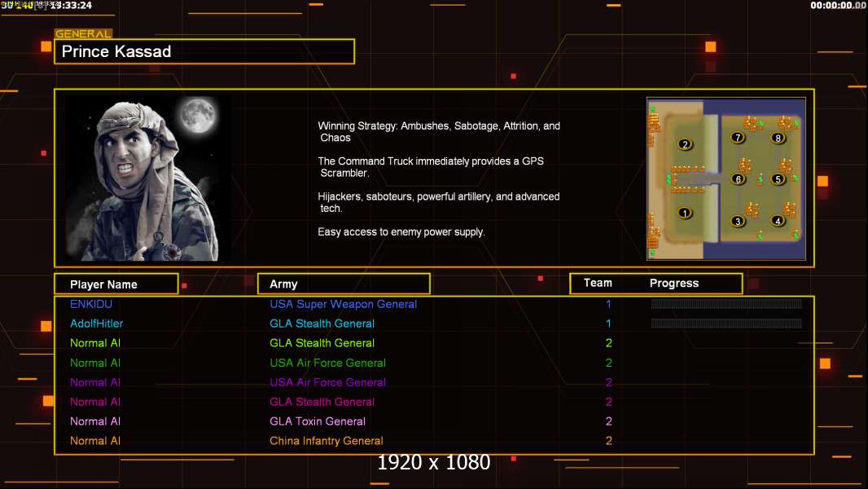Click the Hijackers, saboteurs description line
Screen dimensions: 868x489
pos(438,202)
